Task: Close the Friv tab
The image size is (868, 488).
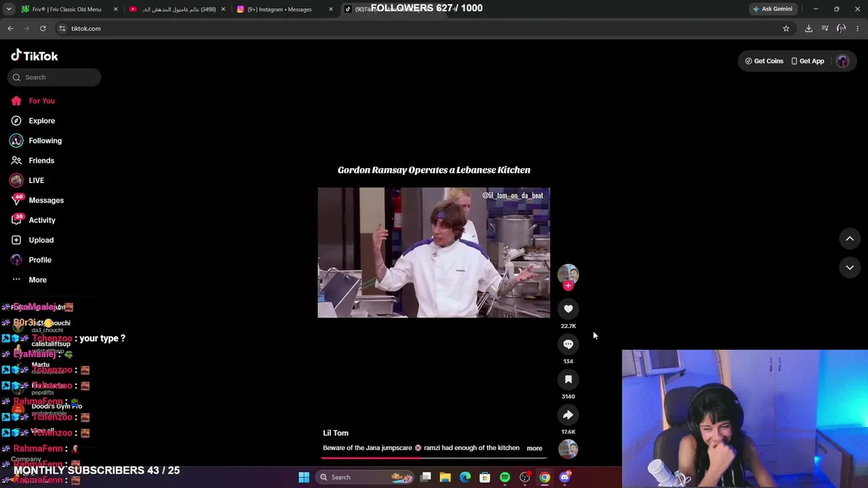Action: [115, 9]
